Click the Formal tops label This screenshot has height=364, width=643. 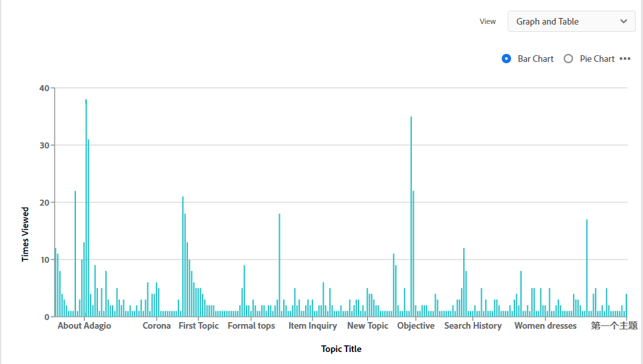(251, 325)
